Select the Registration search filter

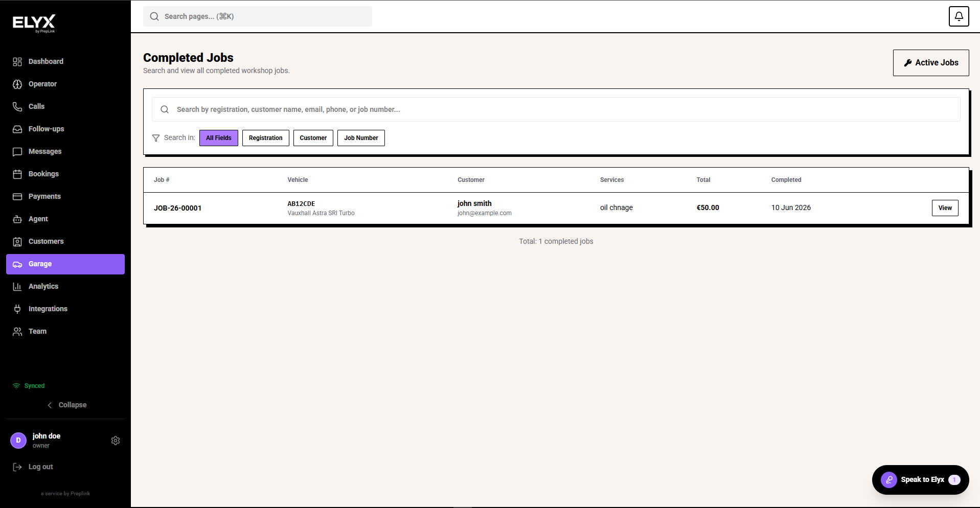coord(266,138)
